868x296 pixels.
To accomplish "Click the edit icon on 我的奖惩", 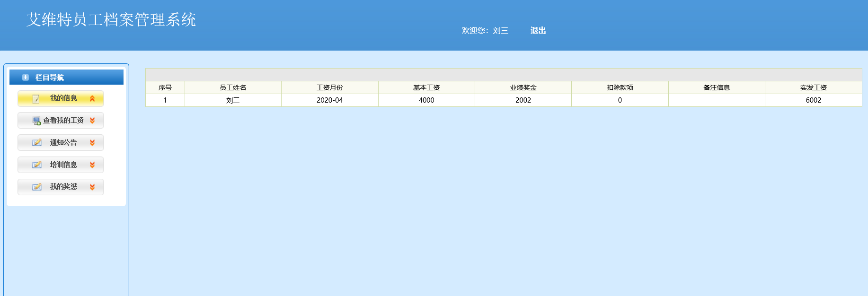I will click(x=36, y=187).
